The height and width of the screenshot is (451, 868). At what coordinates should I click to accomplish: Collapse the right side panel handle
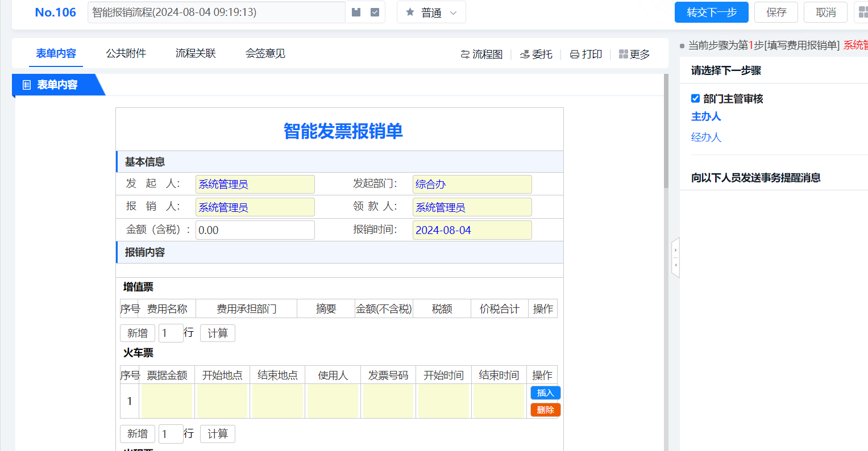point(675,257)
